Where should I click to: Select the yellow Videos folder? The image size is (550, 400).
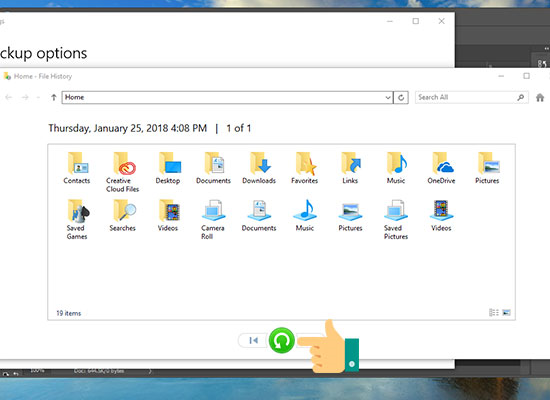(x=168, y=215)
